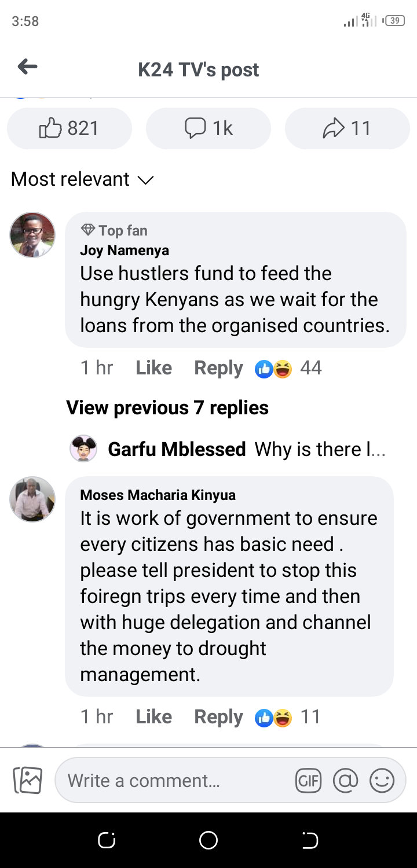The height and width of the screenshot is (868, 417).
Task: Open the post's 1k comments
Action: pos(208,128)
